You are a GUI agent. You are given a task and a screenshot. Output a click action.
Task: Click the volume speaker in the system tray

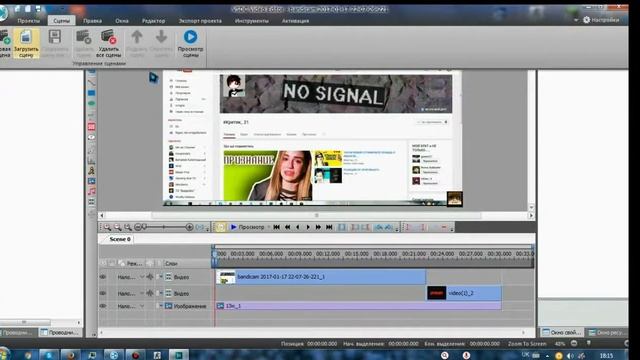pyautogui.click(x=570, y=356)
